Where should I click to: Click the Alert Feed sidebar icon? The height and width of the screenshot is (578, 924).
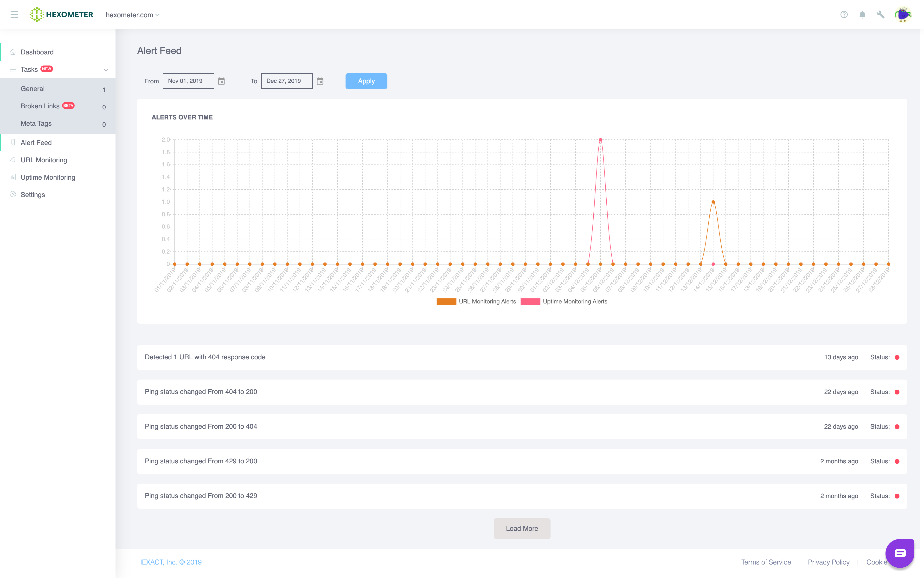pyautogui.click(x=13, y=142)
